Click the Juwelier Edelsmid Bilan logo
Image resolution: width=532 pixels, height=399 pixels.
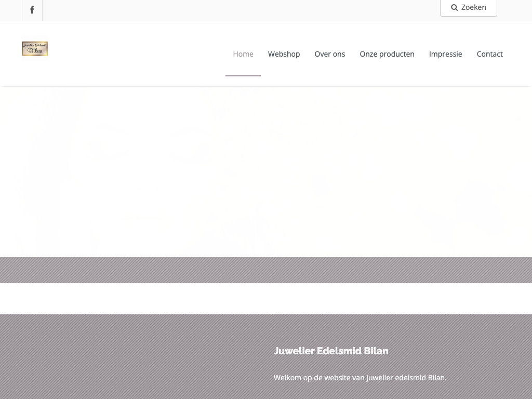point(35,49)
